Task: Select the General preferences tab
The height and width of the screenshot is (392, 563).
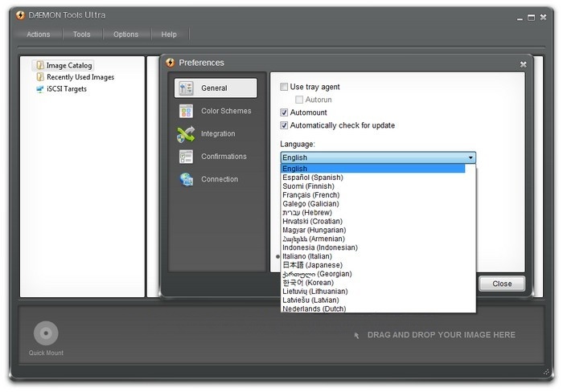Action: point(216,88)
